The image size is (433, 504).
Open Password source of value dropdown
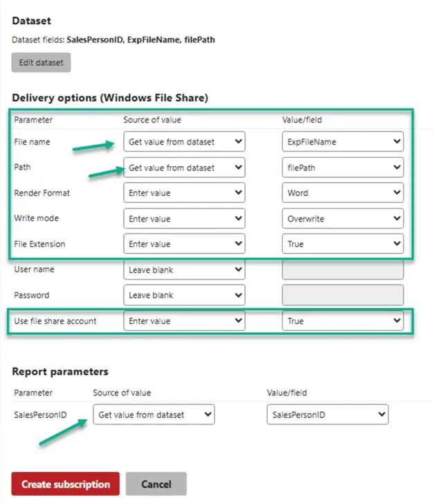(184, 295)
